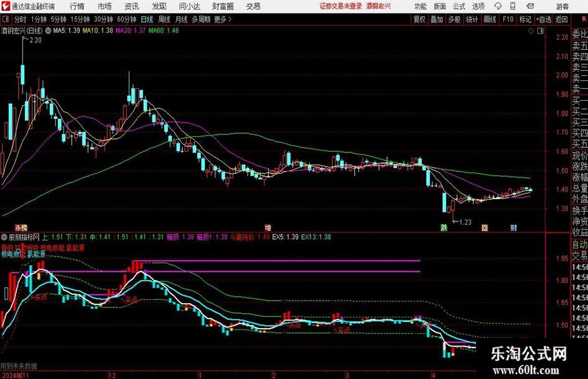The image size is (588, 379).
Task: Open the 交易 menu
Action: click(x=253, y=6)
